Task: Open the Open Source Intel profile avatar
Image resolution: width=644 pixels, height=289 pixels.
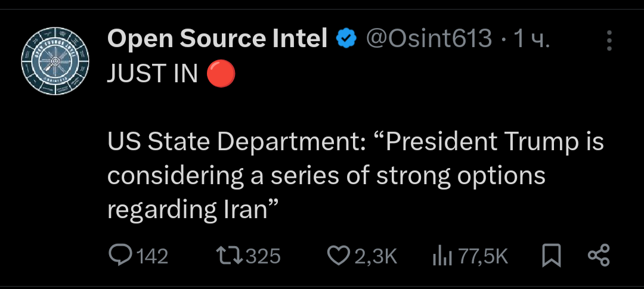Action: 55,61
